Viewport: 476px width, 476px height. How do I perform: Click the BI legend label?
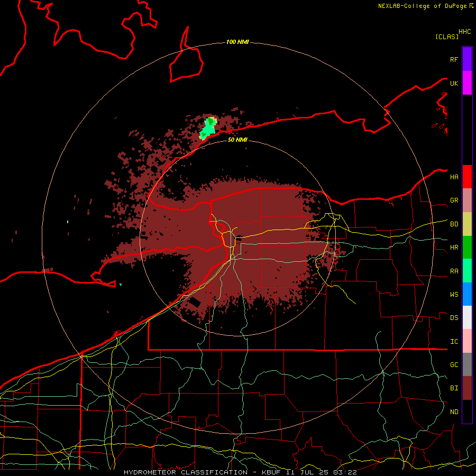point(454,388)
